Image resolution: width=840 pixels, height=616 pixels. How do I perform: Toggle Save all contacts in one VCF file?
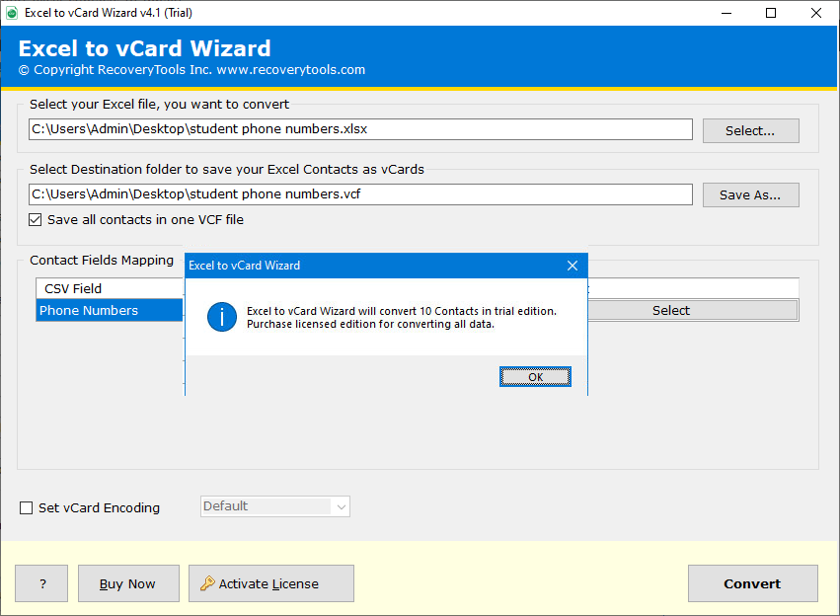(x=36, y=219)
